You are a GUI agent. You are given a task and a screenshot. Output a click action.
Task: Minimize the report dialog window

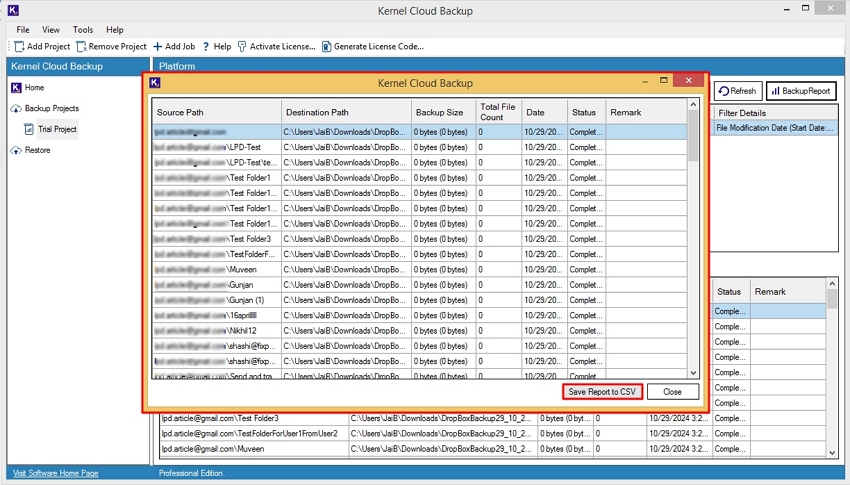[645, 81]
